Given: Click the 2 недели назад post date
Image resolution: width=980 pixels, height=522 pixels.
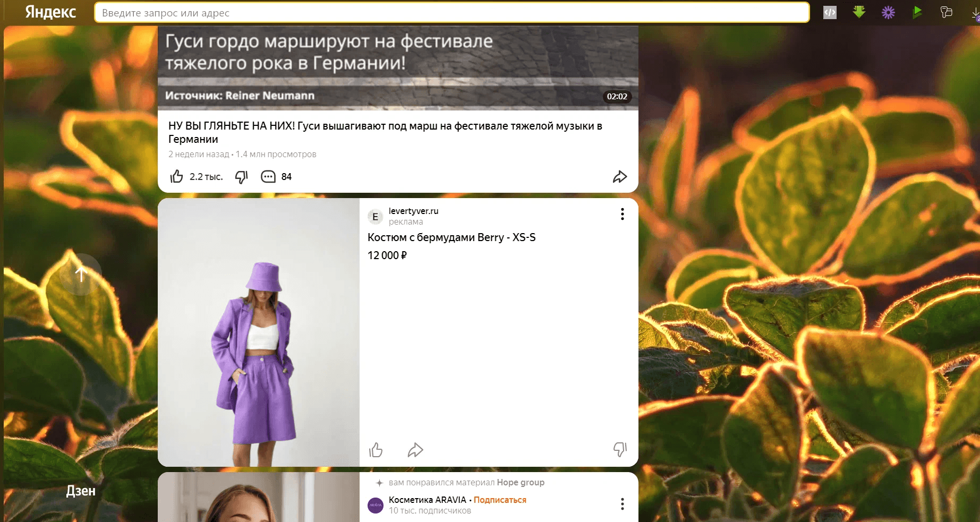Looking at the screenshot, I should pyautogui.click(x=199, y=154).
